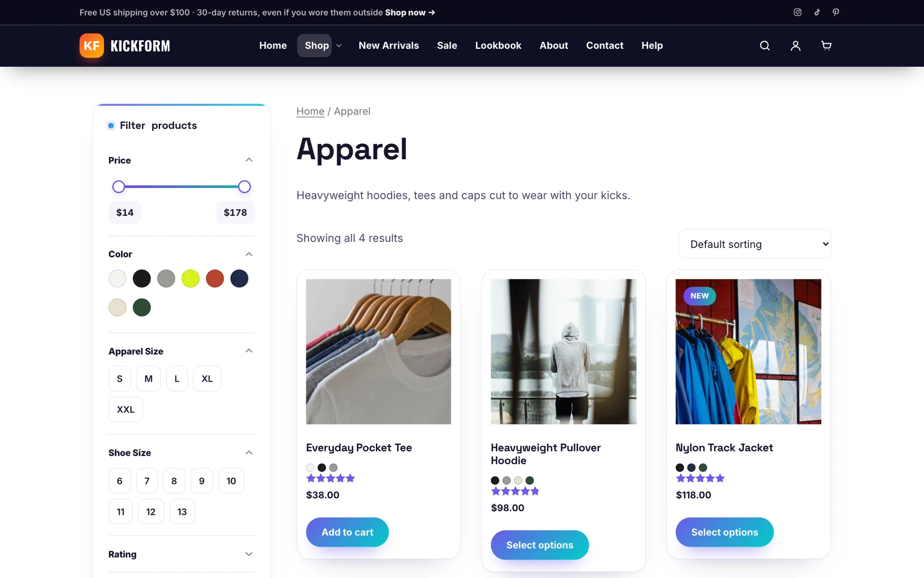The height and width of the screenshot is (578, 924).
Task: Open the New Arrivals menu item
Action: tap(389, 46)
